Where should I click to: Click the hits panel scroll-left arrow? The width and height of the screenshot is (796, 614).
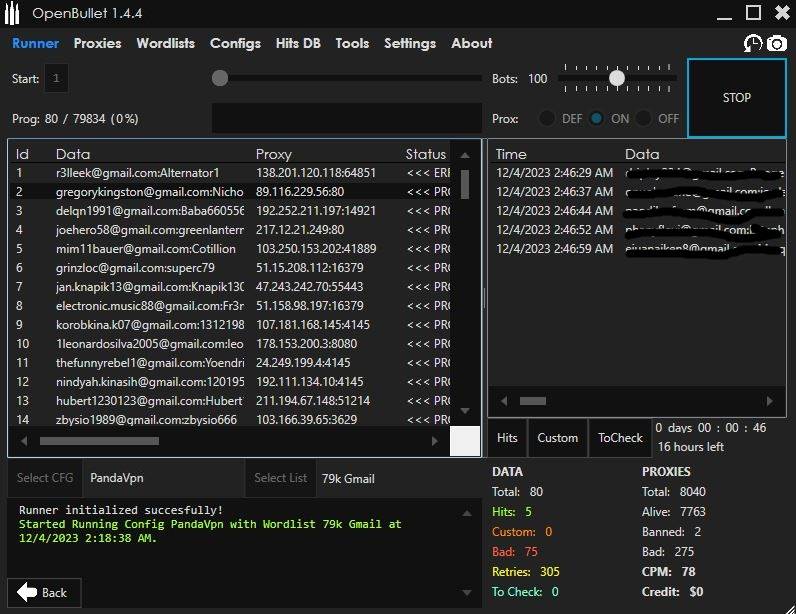504,401
